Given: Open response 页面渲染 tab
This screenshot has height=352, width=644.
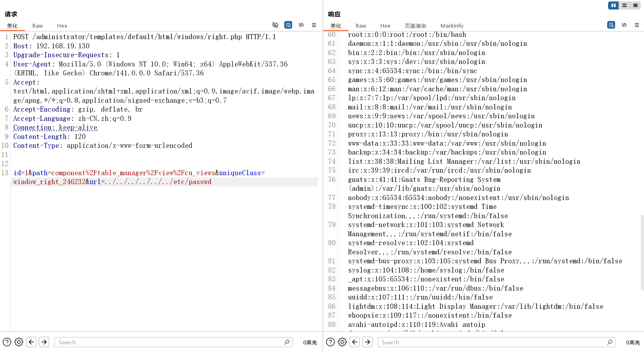Looking at the screenshot, I should pos(415,26).
